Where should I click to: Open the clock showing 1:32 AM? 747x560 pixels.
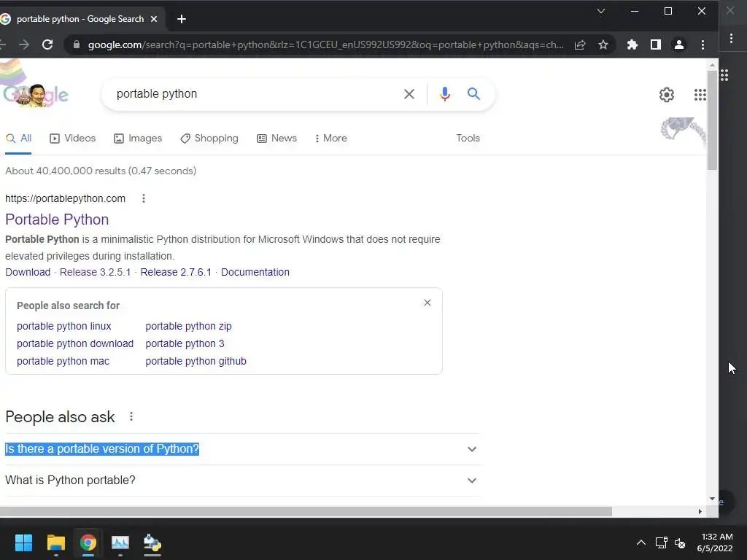[715, 542]
